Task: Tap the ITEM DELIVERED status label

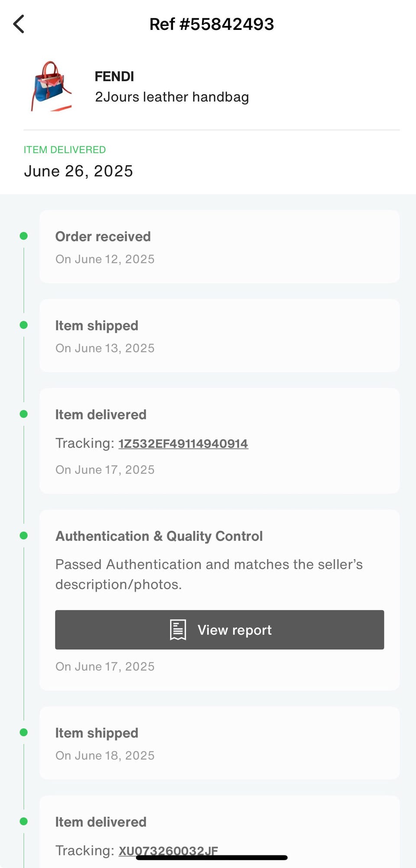Action: pyautogui.click(x=65, y=150)
